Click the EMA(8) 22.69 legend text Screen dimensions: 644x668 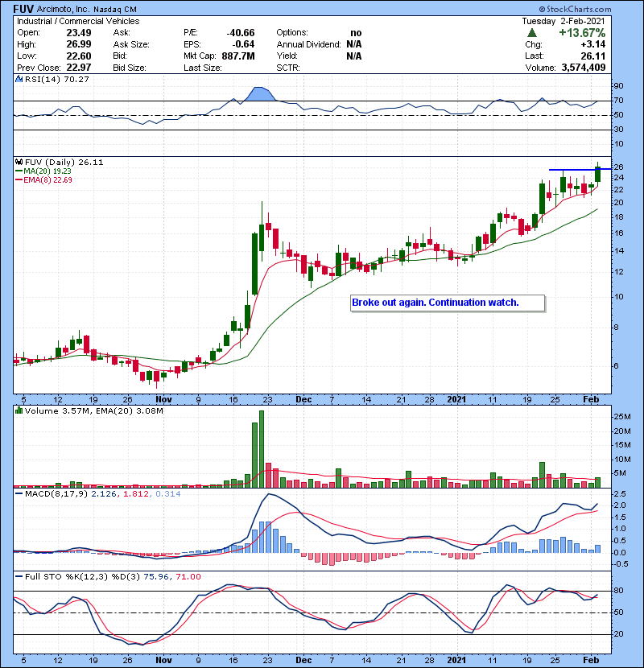click(x=47, y=179)
